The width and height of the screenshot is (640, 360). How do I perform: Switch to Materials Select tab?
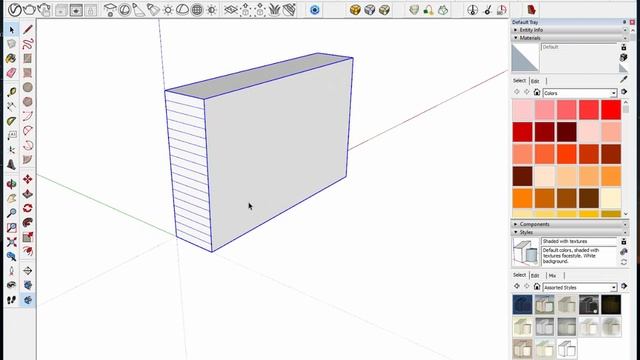click(519, 80)
